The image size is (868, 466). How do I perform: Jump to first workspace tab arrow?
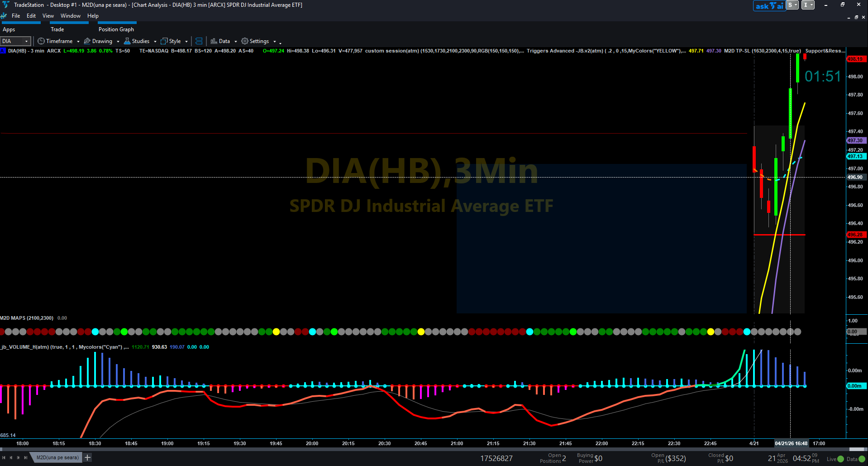(x=4, y=457)
